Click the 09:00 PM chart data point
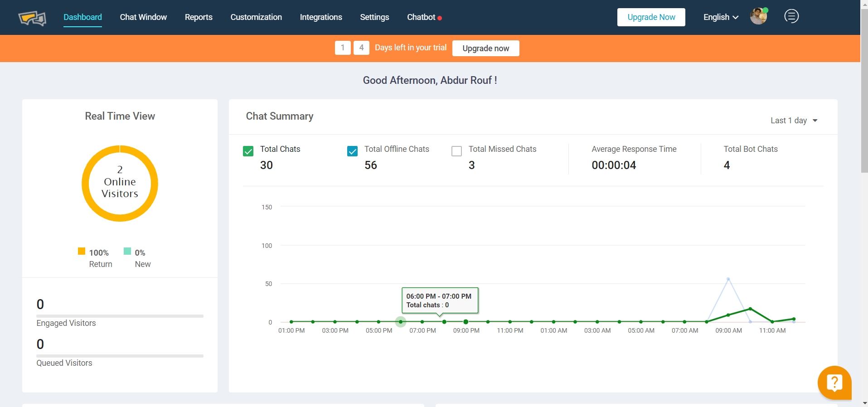The height and width of the screenshot is (407, 868). [x=466, y=322]
